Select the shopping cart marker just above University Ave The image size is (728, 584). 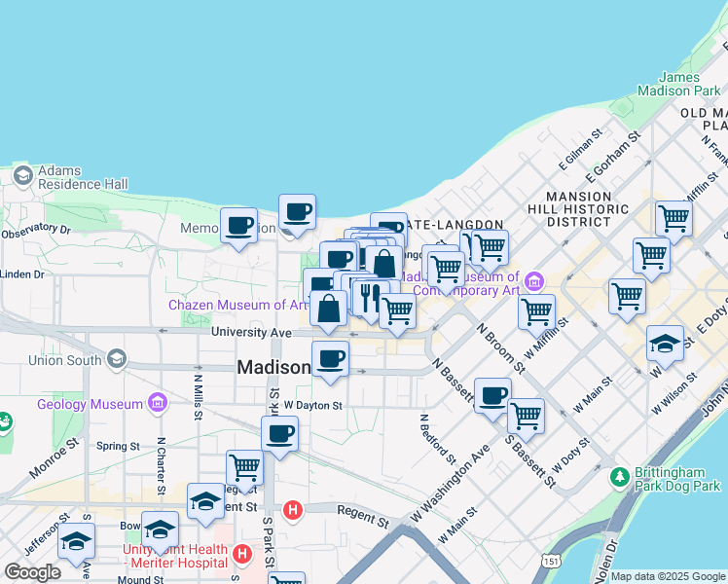397,314
